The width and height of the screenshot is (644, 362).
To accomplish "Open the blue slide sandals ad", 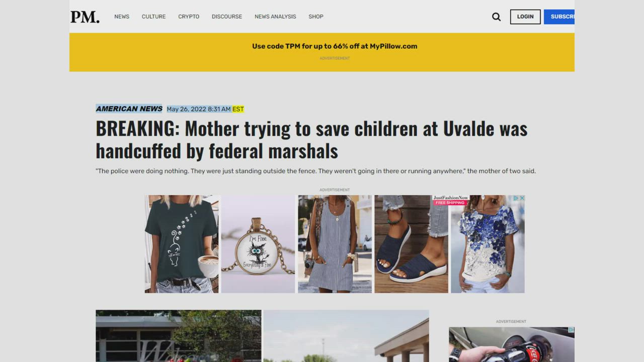I will point(411,244).
